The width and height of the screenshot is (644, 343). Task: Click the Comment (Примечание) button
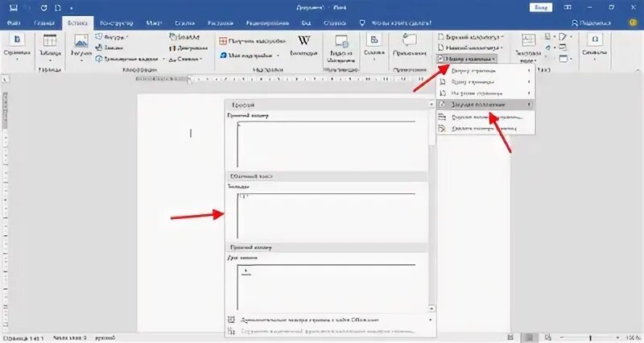pos(410,46)
